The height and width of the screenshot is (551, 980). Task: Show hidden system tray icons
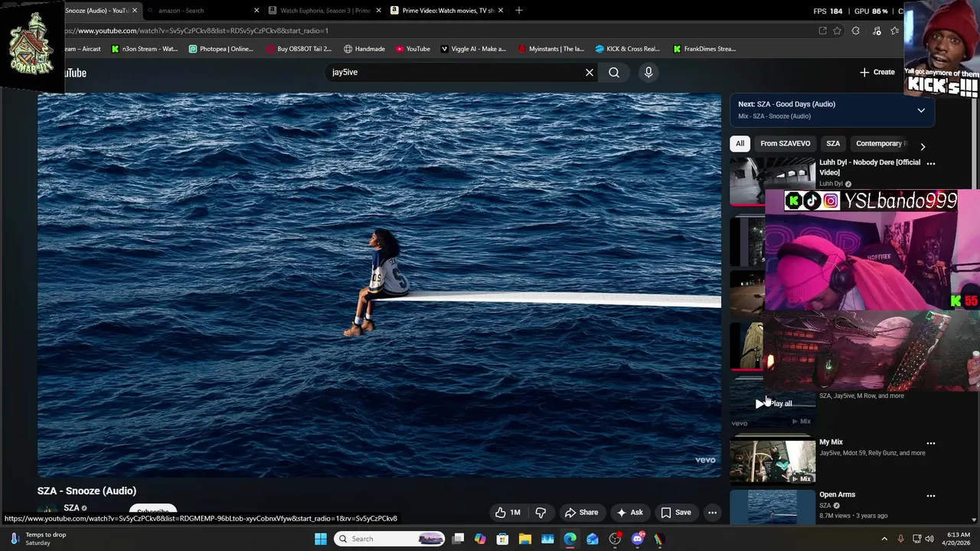pyautogui.click(x=884, y=539)
